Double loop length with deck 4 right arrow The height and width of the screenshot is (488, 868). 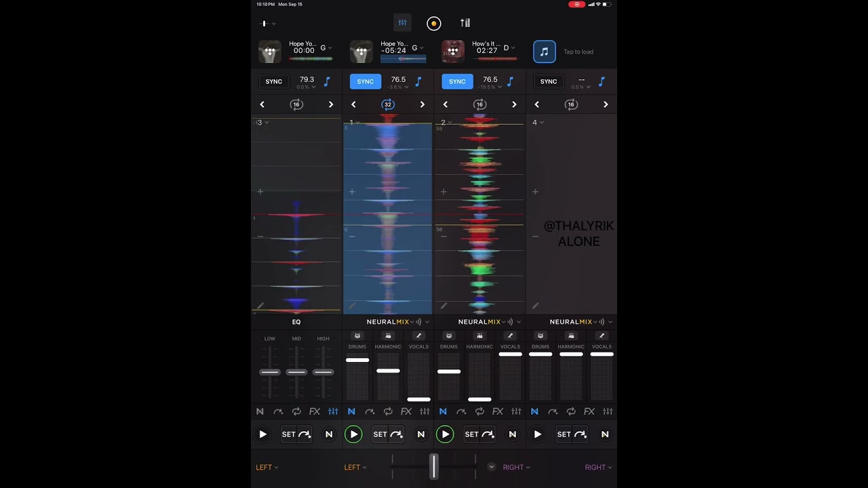point(606,104)
